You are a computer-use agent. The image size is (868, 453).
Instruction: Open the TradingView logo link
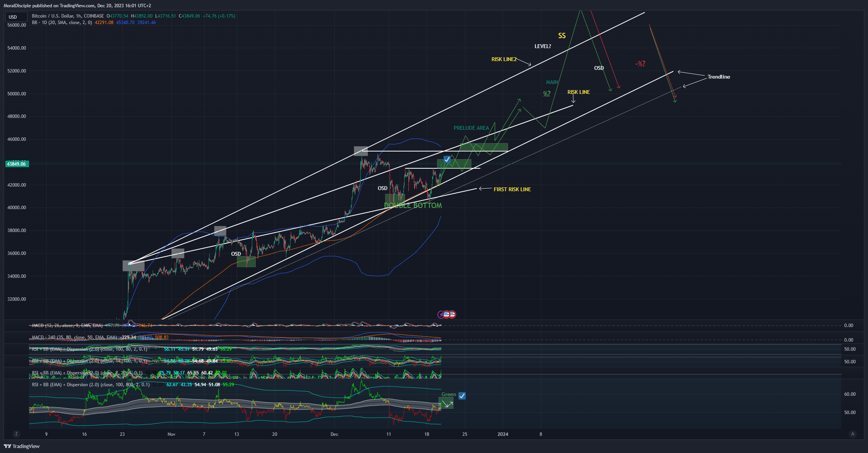coord(22,446)
